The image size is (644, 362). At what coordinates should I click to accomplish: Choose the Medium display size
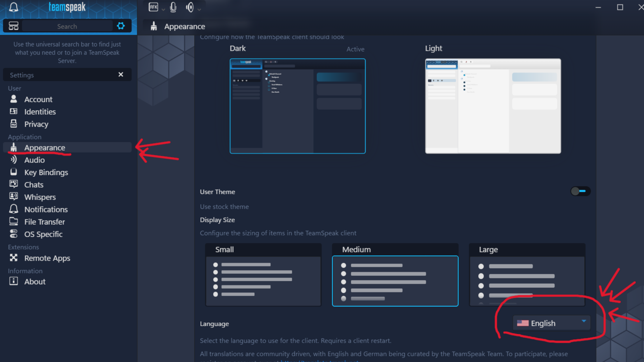tap(395, 275)
